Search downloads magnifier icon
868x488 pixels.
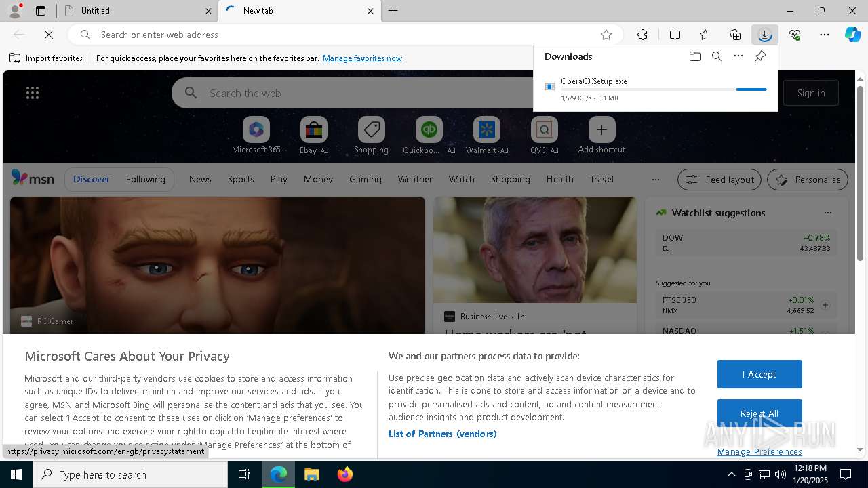(717, 56)
